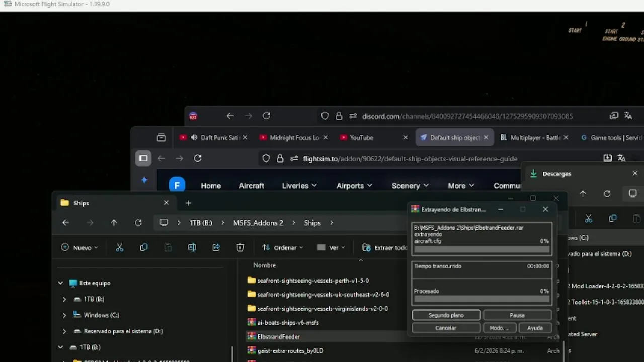Select ai-boats-ships-v6-msfs archive
Viewport: 644px width, 362px height.
point(288,323)
